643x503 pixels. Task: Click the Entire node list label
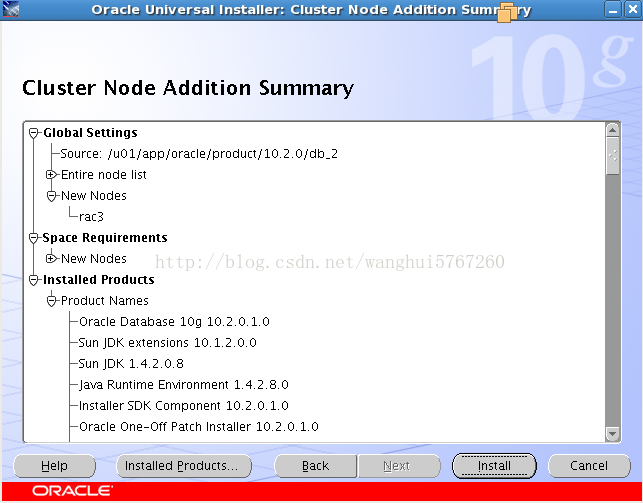pyautogui.click(x=104, y=175)
